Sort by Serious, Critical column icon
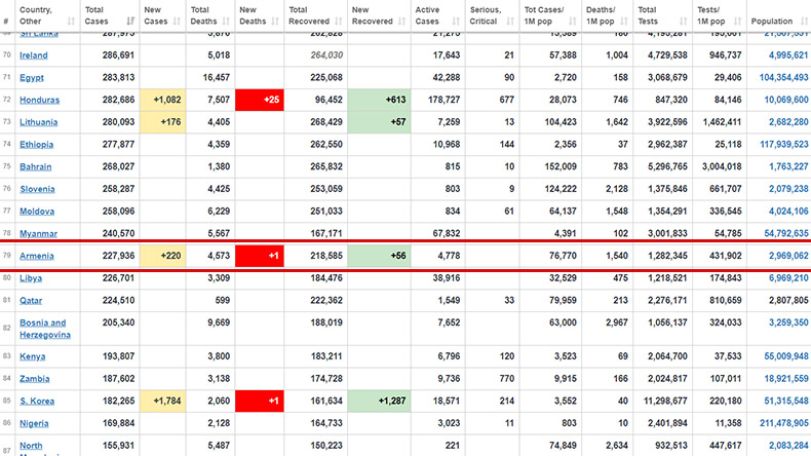The image size is (811, 456). tap(510, 21)
